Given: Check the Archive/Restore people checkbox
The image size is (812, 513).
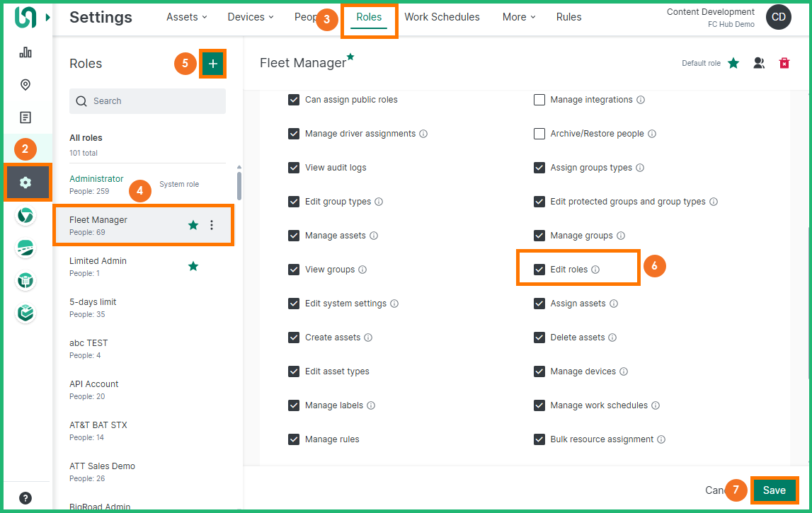Looking at the screenshot, I should [539, 134].
